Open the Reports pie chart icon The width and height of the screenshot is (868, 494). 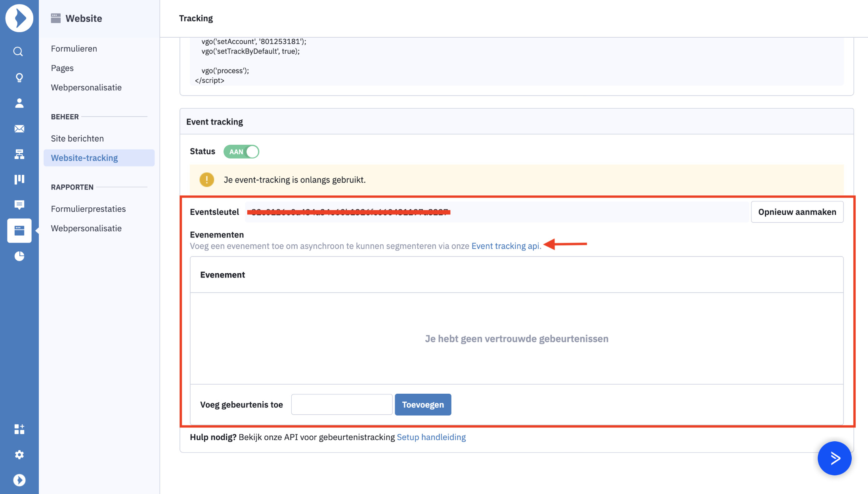point(19,256)
